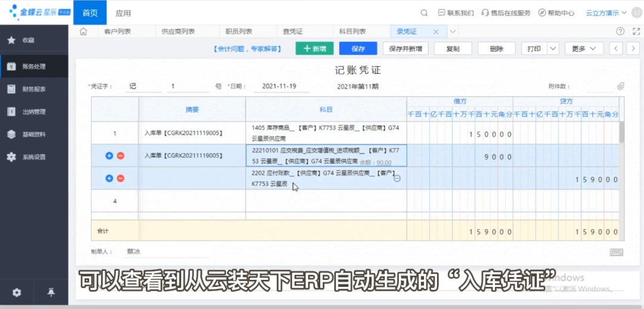The height and width of the screenshot is (309, 644).
Task: Click the green 新增 button
Action: pos(315,48)
